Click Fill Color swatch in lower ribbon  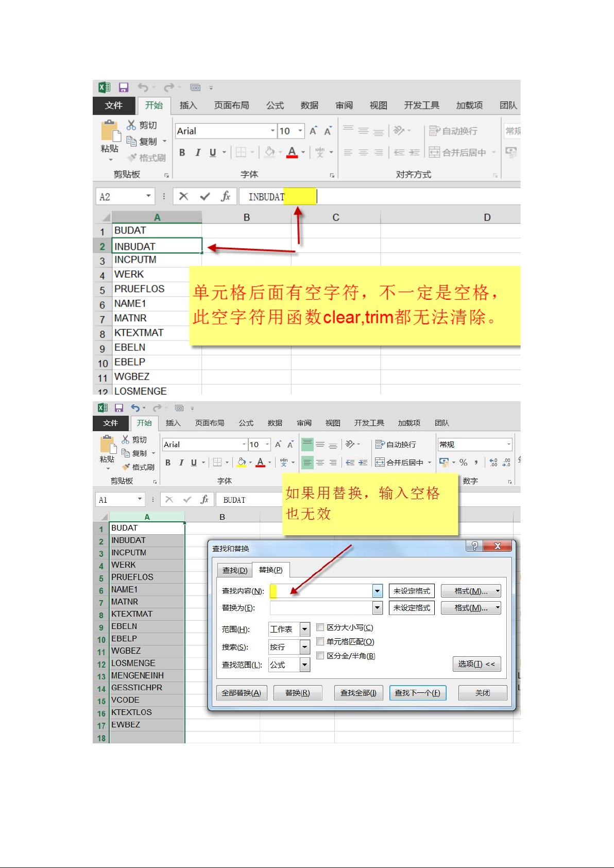tap(241, 463)
